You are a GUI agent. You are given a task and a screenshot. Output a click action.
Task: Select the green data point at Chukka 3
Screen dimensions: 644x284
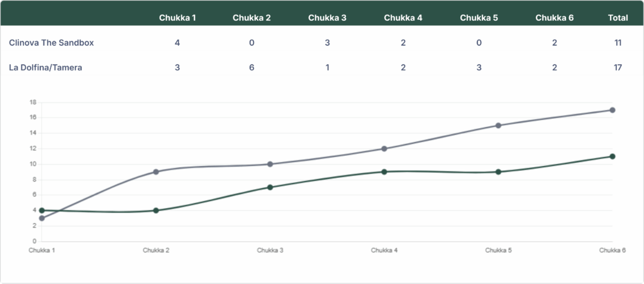(x=270, y=187)
